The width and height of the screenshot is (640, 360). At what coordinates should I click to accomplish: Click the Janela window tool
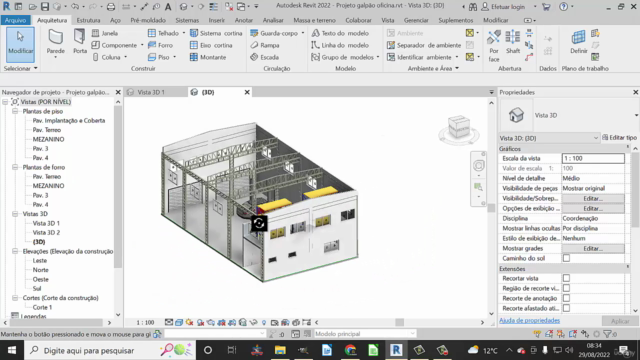coord(105,33)
